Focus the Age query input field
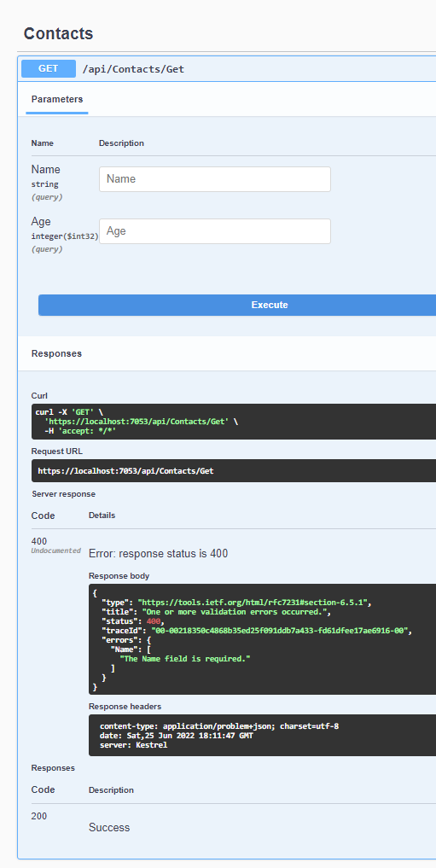The width and height of the screenshot is (436, 868). [215, 231]
